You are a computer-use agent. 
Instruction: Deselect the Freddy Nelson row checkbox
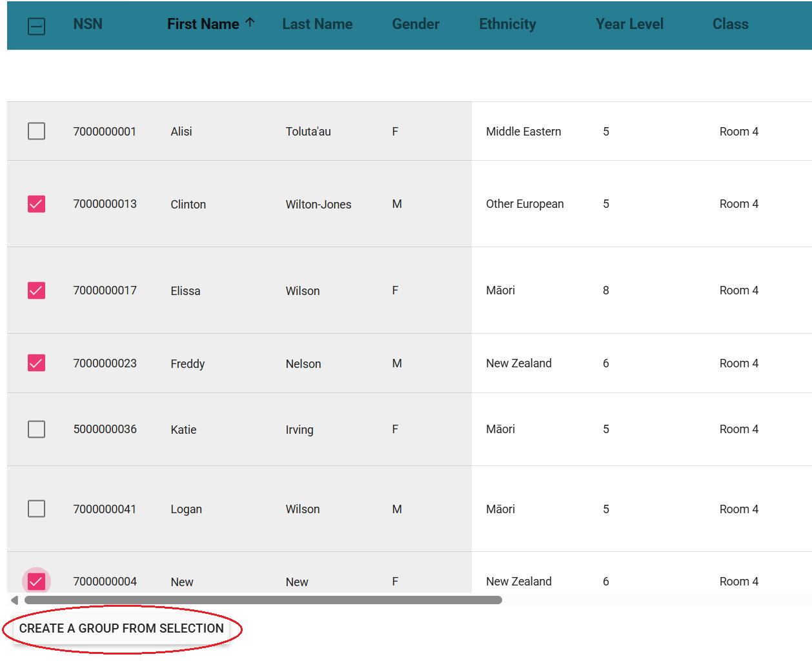37,363
